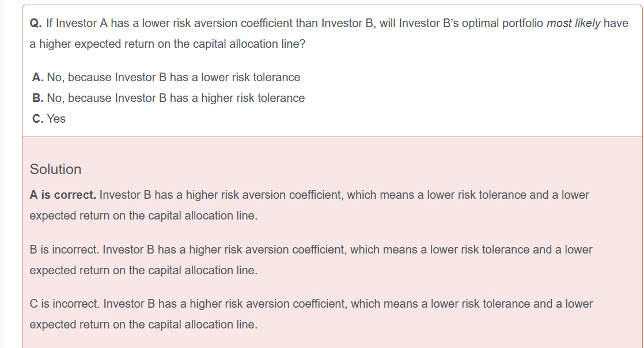Click the bold "A is correct." text

63,195
